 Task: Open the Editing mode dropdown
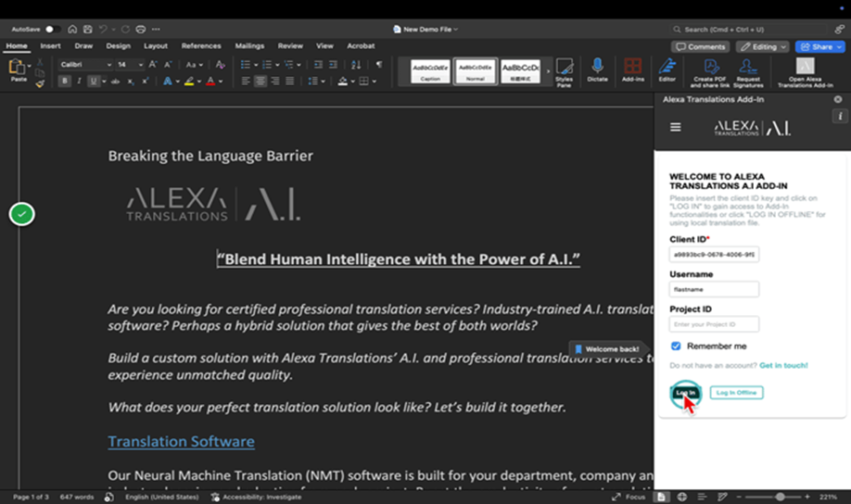pyautogui.click(x=762, y=46)
